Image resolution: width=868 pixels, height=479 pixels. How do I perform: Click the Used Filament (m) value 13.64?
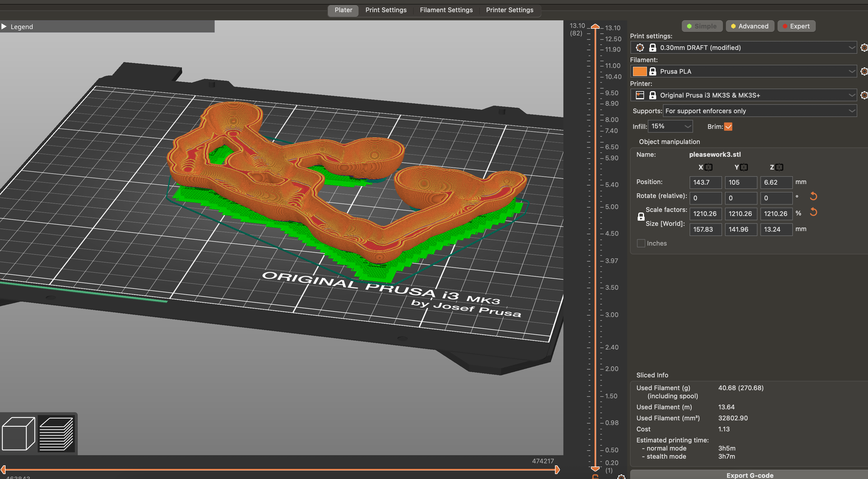(x=726, y=407)
